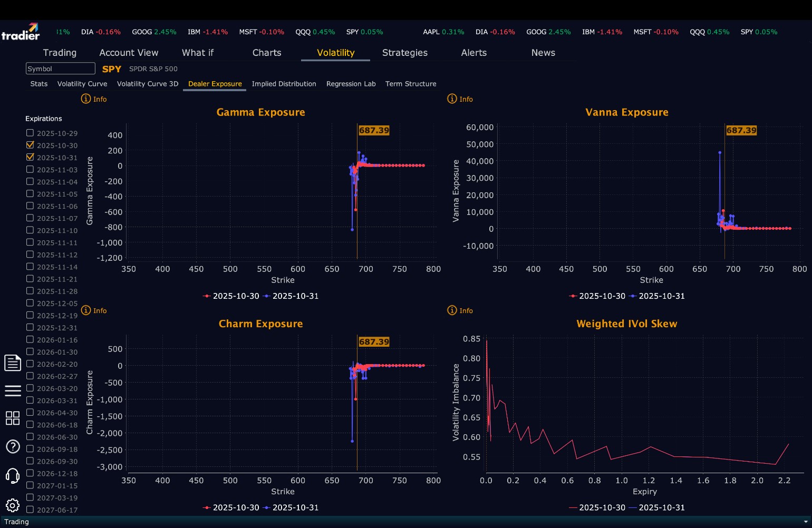The width and height of the screenshot is (812, 528).
Task: Uncheck the 2025-10-30 expiration
Action: (x=30, y=145)
